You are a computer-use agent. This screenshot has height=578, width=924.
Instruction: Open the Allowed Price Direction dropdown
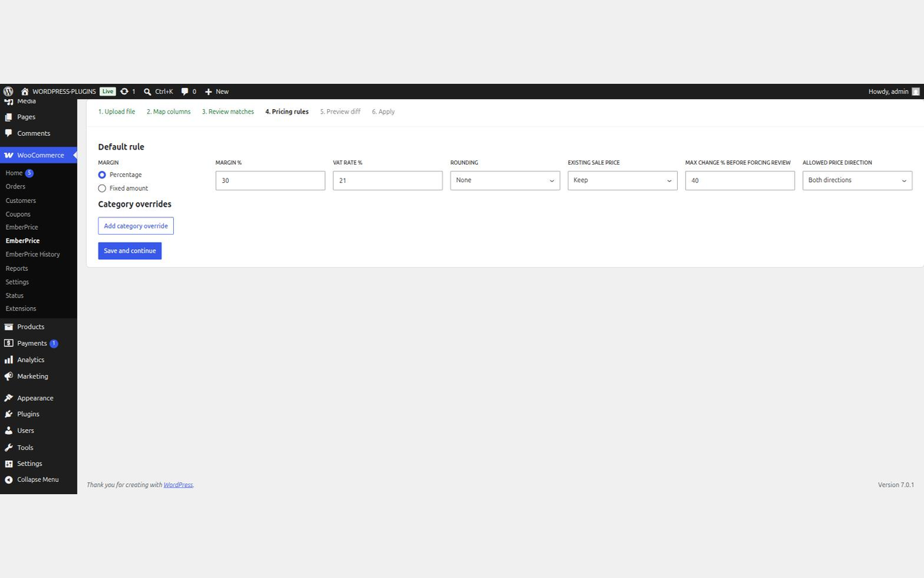(858, 181)
